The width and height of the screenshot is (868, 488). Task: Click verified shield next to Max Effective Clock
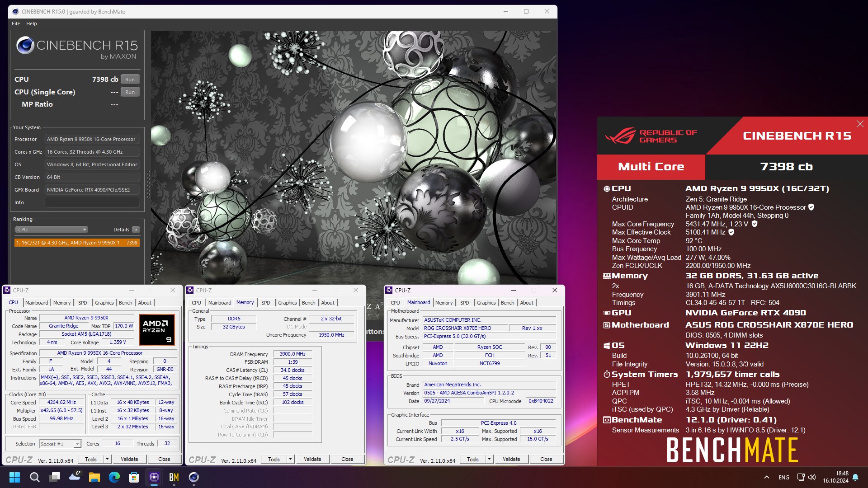coord(731,232)
